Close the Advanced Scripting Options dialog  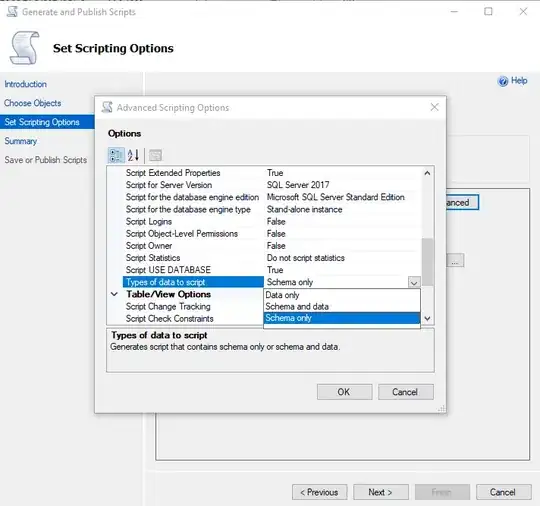tap(434, 107)
